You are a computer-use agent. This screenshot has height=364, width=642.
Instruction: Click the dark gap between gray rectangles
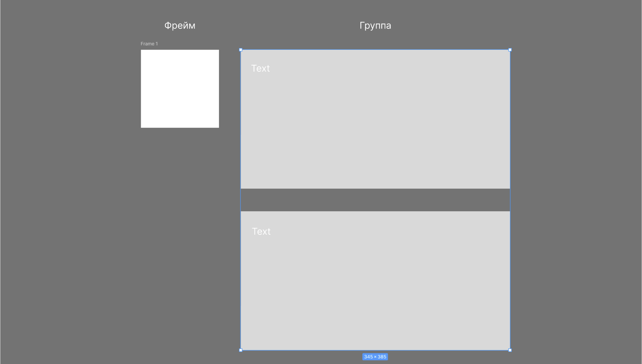pos(375,200)
